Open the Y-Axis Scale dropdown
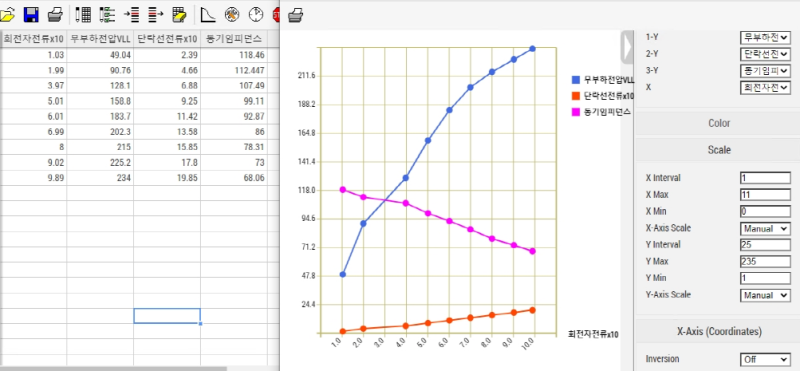The height and width of the screenshot is (371, 800). tap(765, 295)
